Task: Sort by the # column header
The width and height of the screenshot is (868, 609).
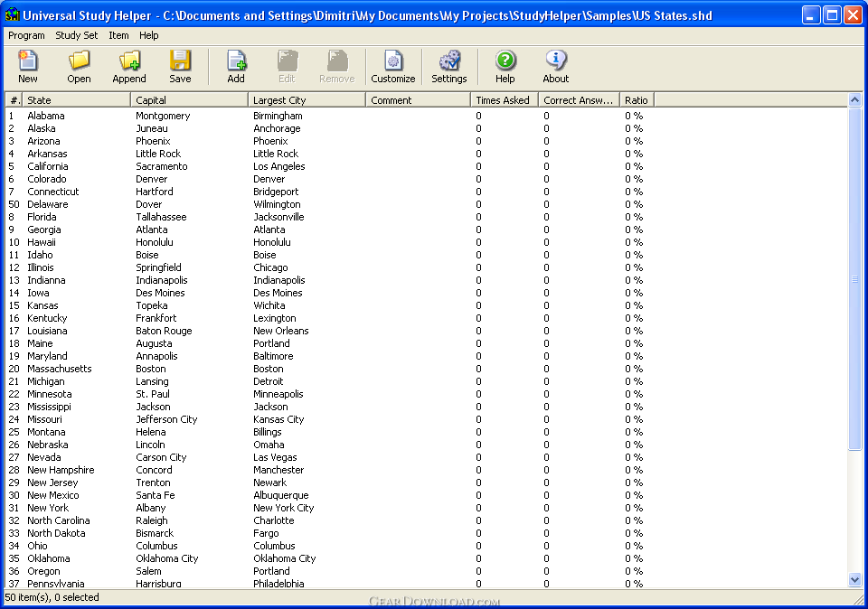Action: pos(14,100)
